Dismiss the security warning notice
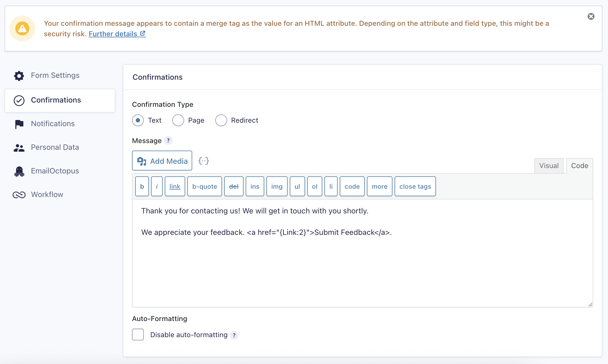The width and height of the screenshot is (608, 364). [591, 17]
